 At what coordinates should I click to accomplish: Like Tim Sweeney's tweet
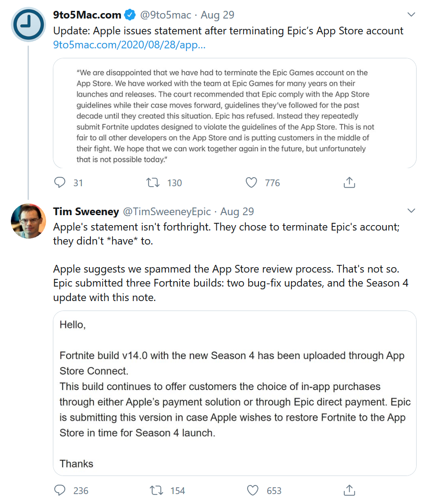pos(253,490)
